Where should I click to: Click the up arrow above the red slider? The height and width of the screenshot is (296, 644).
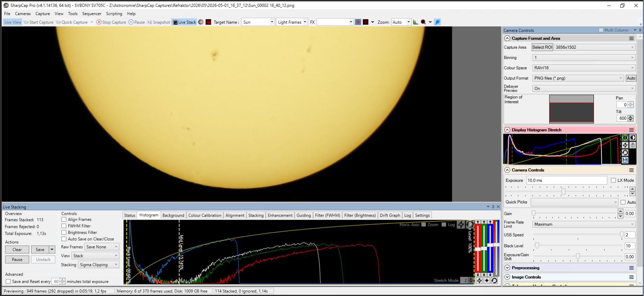pos(478,222)
